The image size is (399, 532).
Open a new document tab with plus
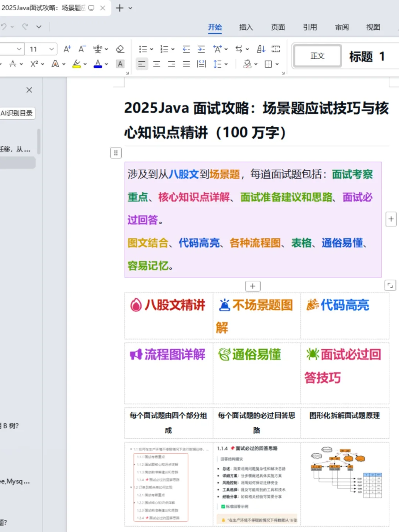[120, 8]
